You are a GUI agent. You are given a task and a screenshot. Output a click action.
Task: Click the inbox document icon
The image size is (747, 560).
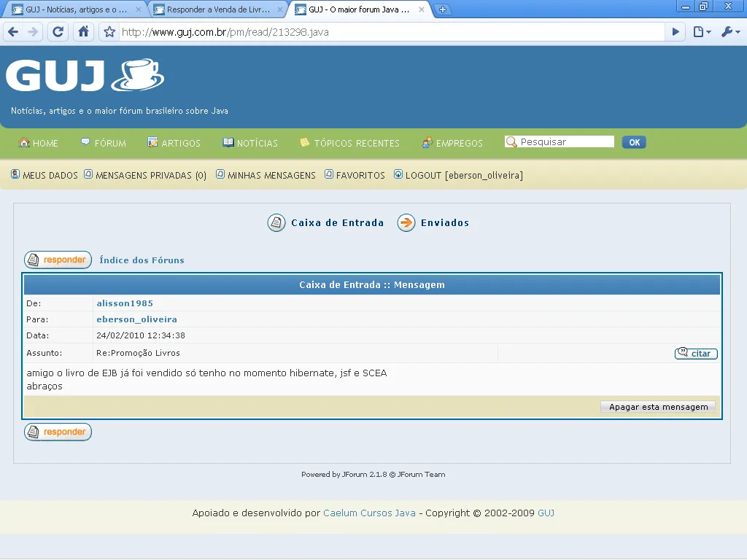tap(276, 223)
